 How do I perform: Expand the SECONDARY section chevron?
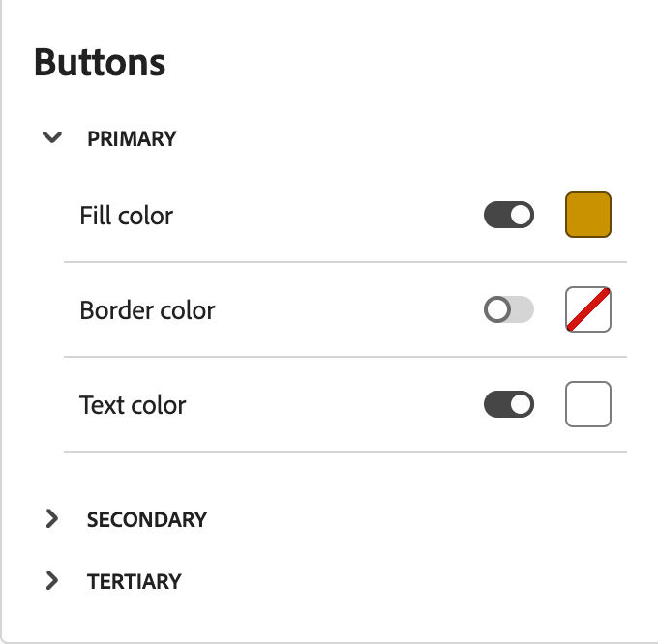52,519
